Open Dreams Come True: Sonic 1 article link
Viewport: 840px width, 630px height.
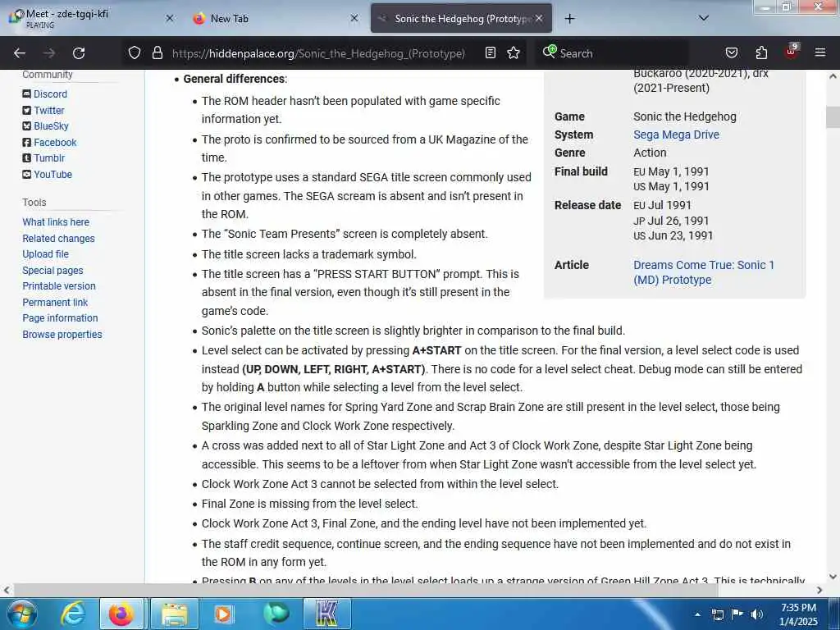tap(703, 272)
